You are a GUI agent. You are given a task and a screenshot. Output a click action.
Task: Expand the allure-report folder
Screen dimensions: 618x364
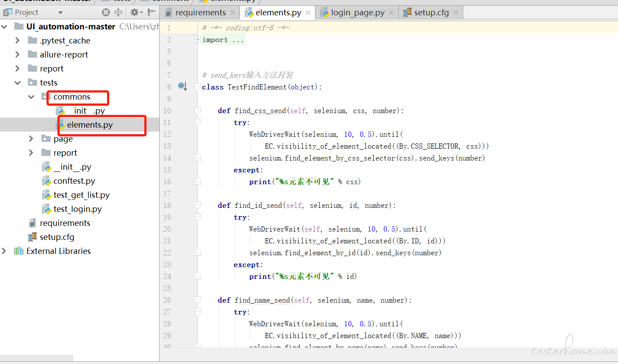point(18,54)
